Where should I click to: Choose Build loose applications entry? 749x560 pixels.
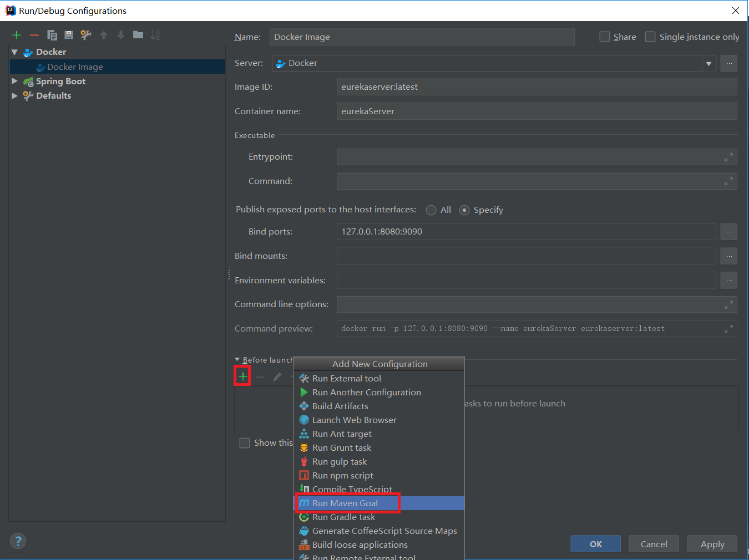click(x=379, y=544)
